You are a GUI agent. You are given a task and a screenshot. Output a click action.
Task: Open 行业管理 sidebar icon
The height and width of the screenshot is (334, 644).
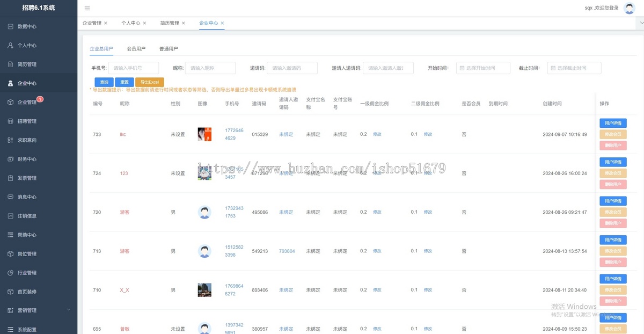click(11, 273)
